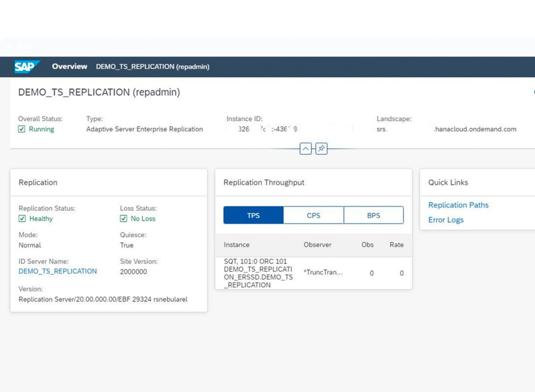535x392 pixels.
Task: Sort by the Instance column header
Action: point(236,245)
